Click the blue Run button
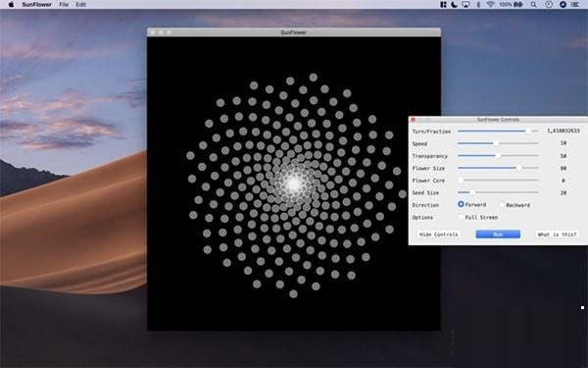The height and width of the screenshot is (368, 588). pos(498,235)
